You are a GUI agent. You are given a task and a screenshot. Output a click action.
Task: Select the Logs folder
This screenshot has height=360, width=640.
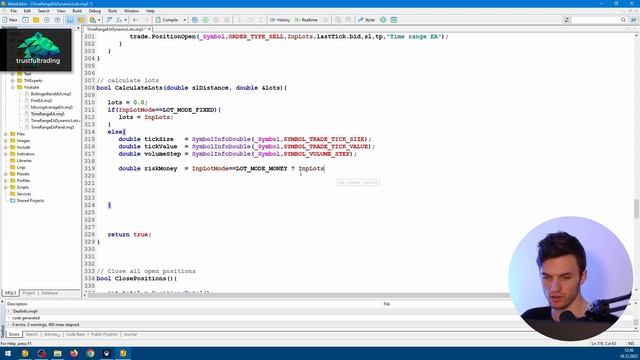click(x=21, y=167)
